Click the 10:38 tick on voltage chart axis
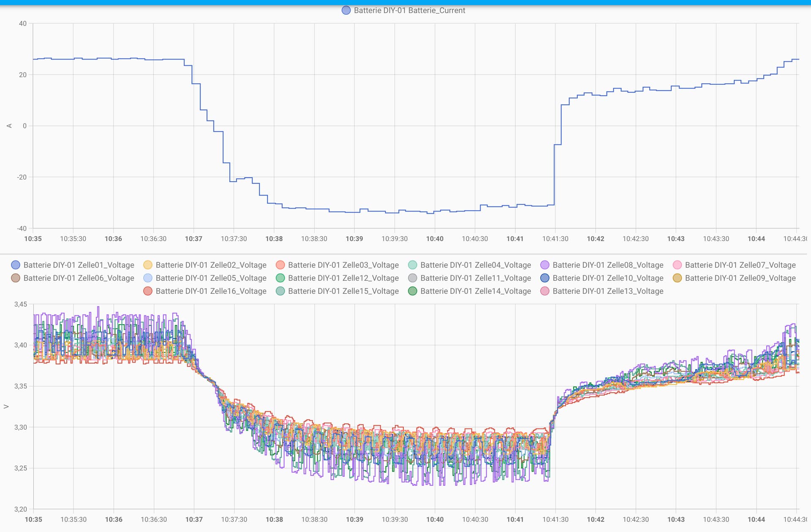This screenshot has height=532, width=811. pyautogui.click(x=274, y=520)
